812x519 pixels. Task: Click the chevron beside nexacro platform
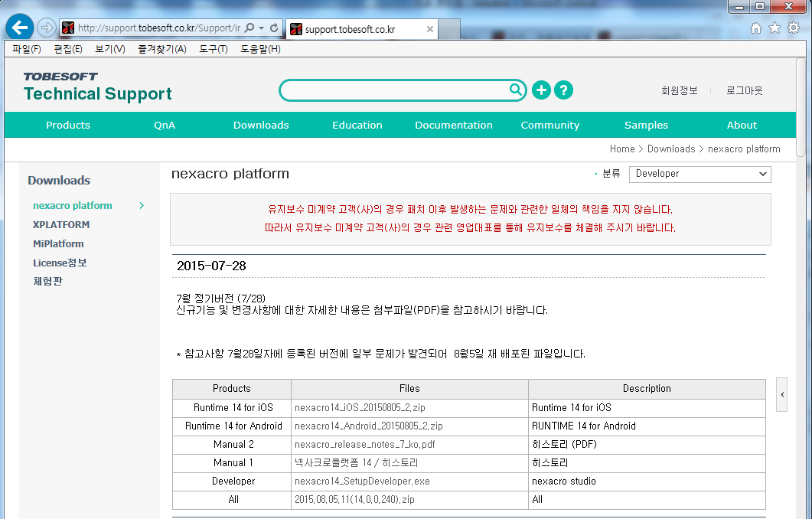pos(142,206)
